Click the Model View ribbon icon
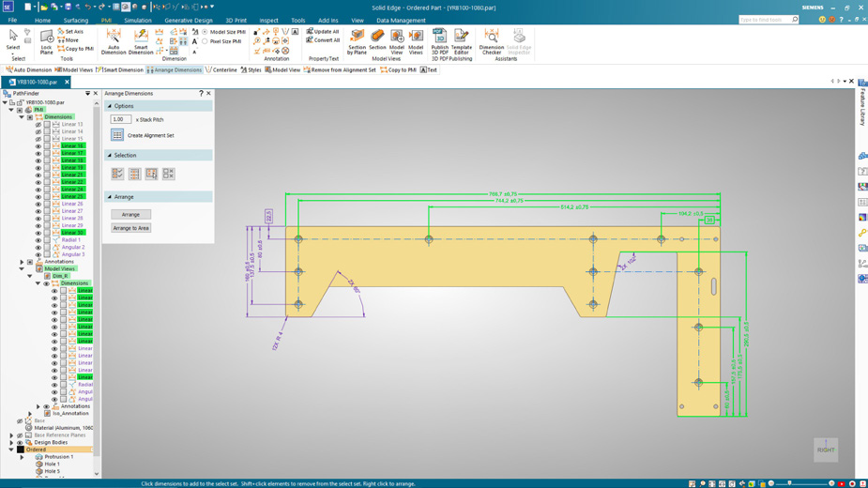 coord(397,41)
